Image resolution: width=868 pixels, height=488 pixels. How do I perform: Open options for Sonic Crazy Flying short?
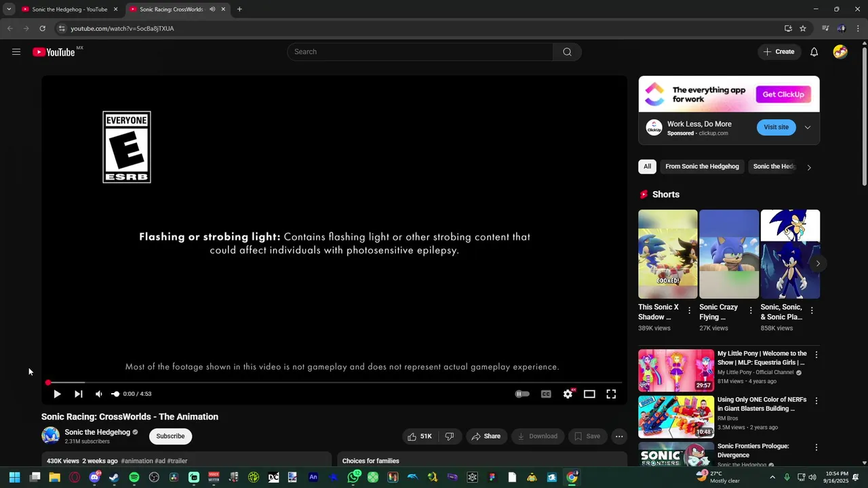[751, 310]
